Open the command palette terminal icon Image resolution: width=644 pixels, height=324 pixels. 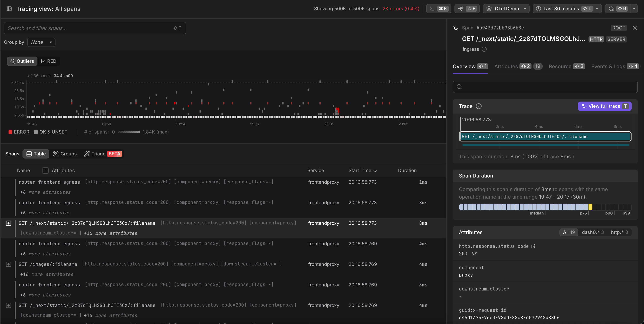432,9
